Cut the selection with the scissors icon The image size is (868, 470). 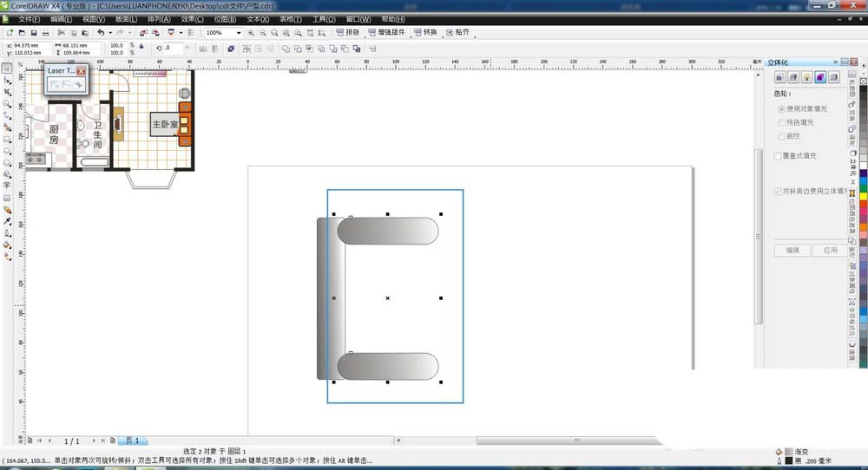click(62, 33)
